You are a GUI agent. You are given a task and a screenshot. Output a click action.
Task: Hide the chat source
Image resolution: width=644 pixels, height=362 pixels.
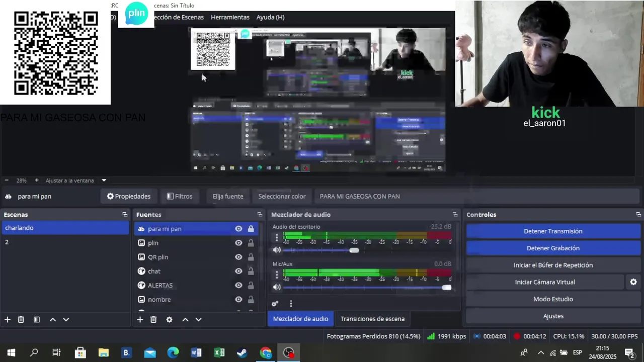pyautogui.click(x=238, y=271)
